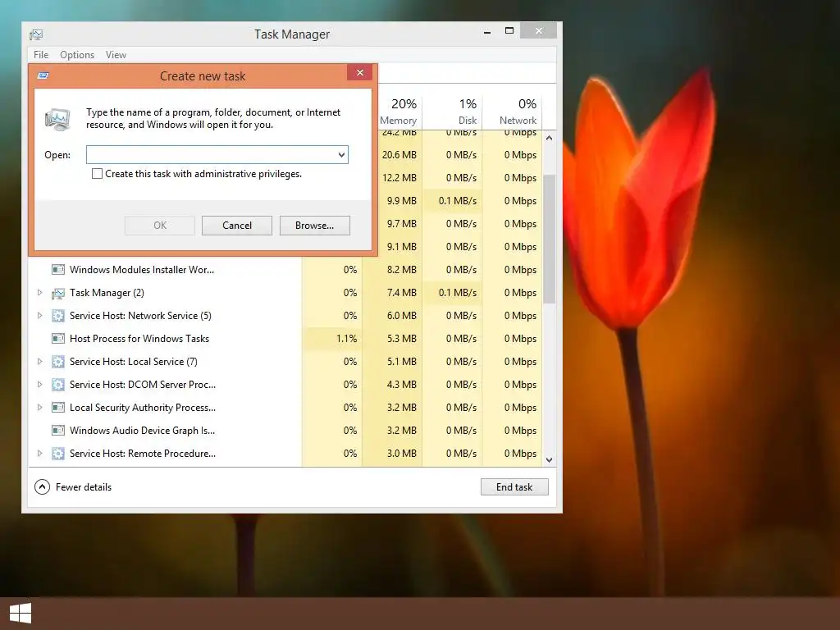Viewport: 840px width, 630px height.
Task: Click the 20.6 MB memory cell
Action: point(399,155)
